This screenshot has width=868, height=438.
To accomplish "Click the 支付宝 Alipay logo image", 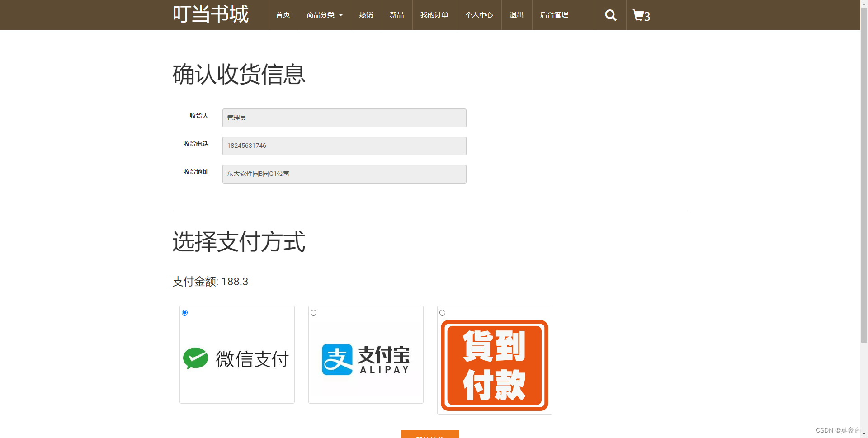I will pyautogui.click(x=366, y=359).
